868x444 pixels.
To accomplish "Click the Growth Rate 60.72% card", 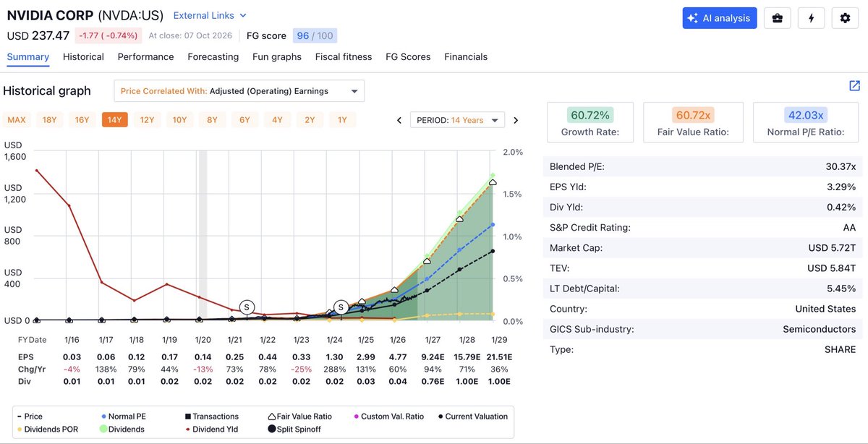I will pos(590,122).
